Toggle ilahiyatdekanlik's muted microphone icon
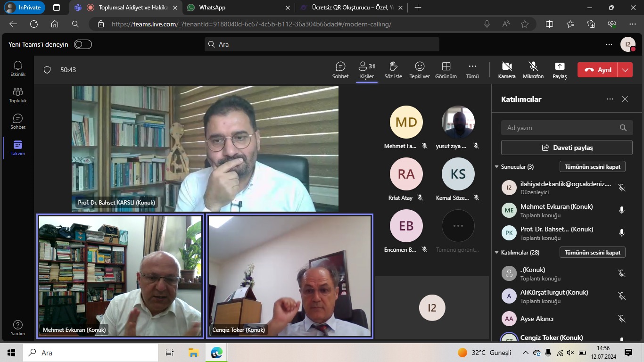Image resolution: width=644 pixels, height=362 pixels. click(622, 188)
